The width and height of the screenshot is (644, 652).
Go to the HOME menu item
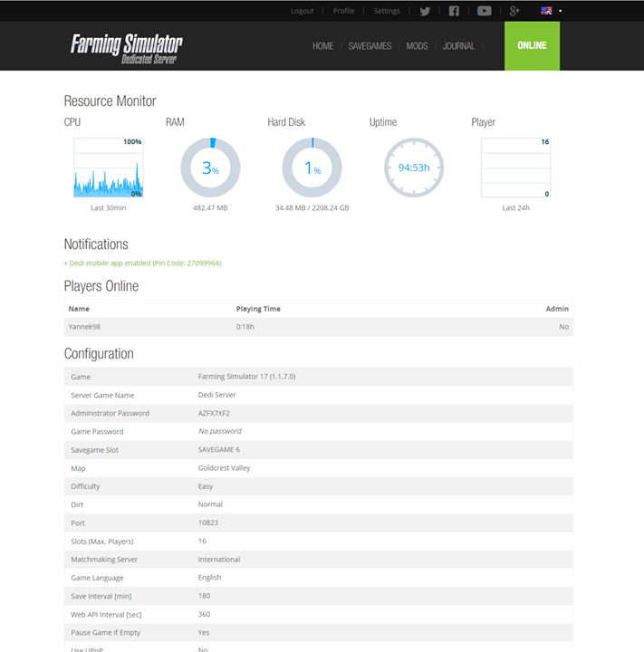[x=322, y=46]
